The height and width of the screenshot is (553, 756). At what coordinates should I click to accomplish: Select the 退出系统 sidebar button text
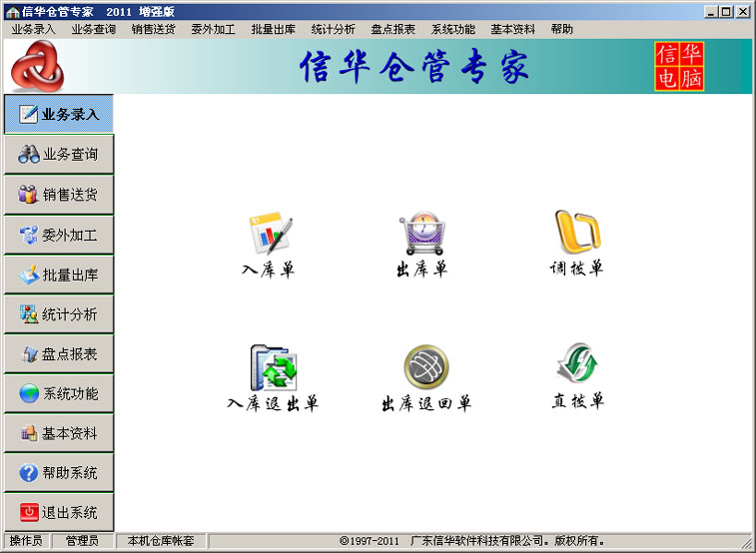pyautogui.click(x=70, y=512)
